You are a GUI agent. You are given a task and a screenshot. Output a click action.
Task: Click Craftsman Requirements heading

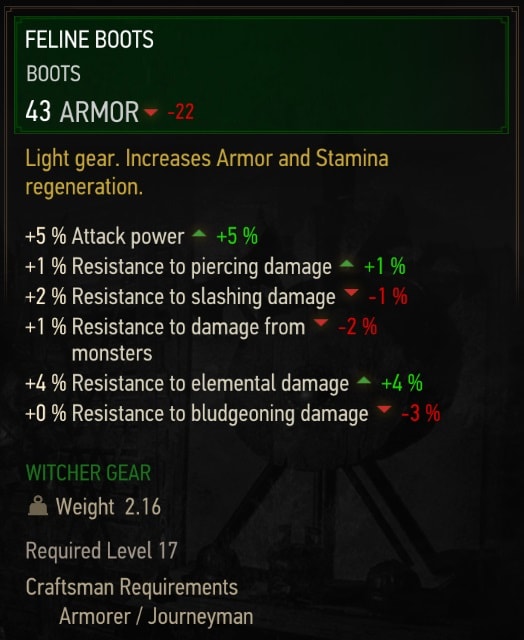coord(132,587)
